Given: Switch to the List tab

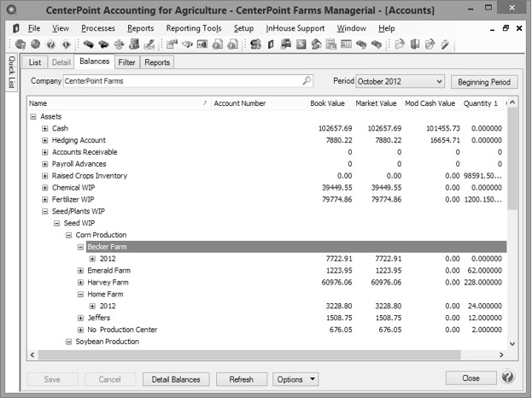Looking at the screenshot, I should [35, 62].
